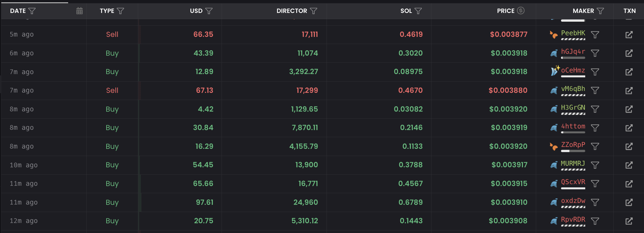Click the TXN column header
The height and width of the screenshot is (233, 644).
(629, 11)
